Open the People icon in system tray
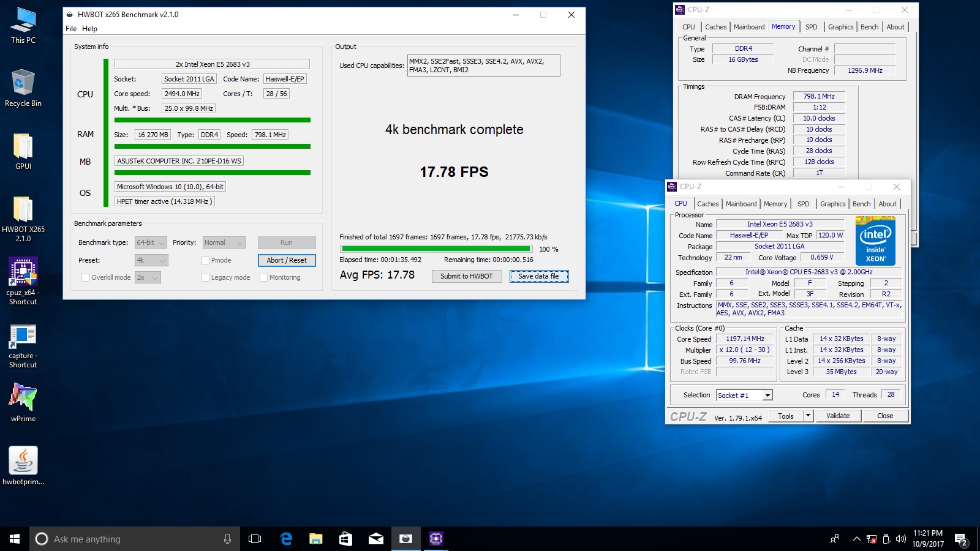980x551 pixels. point(834,539)
